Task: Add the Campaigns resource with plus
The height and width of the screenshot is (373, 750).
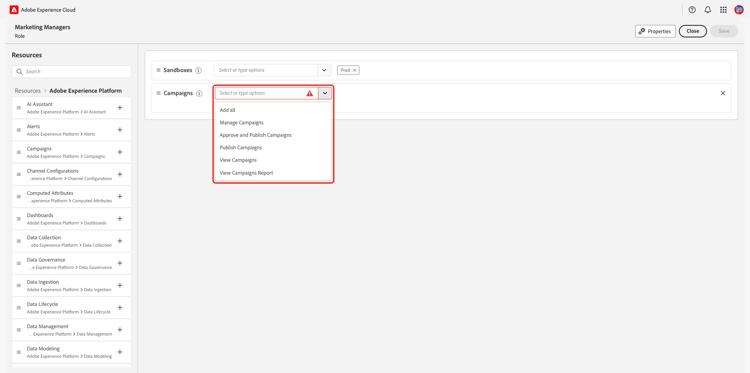Action: [x=120, y=152]
